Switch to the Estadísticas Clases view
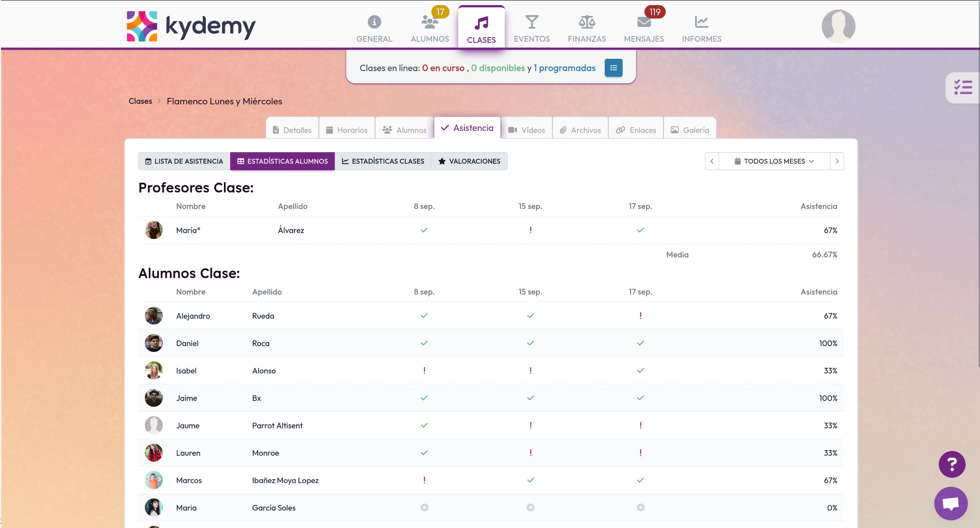 (383, 161)
